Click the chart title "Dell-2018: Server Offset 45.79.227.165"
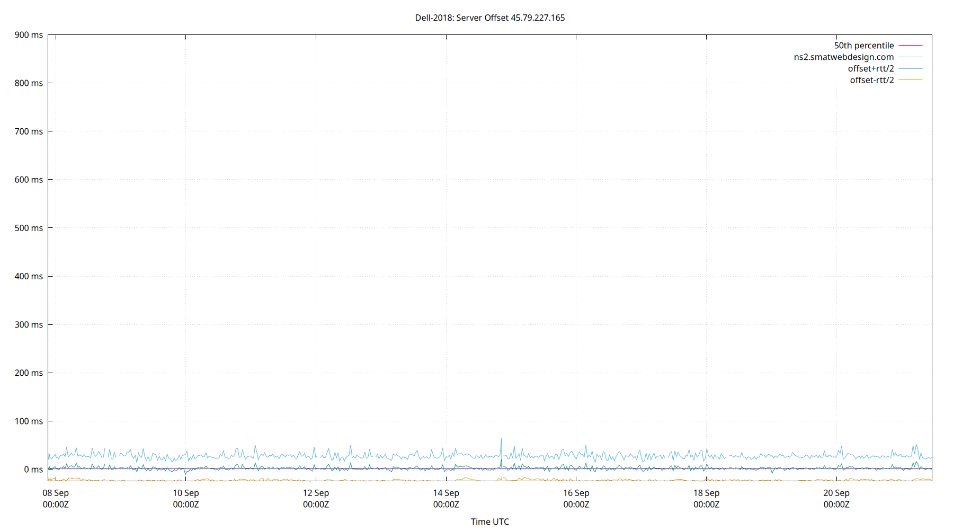This screenshot has height=530, width=980. click(x=489, y=17)
